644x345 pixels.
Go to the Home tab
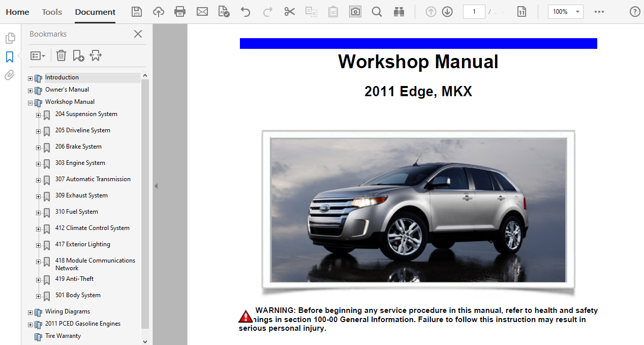[x=17, y=12]
